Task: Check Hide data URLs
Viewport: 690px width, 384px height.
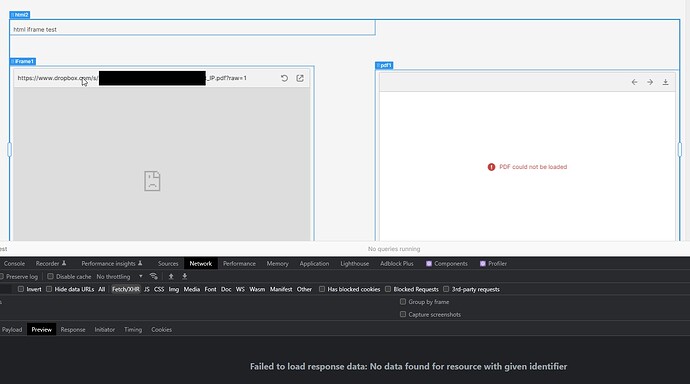Action: pyautogui.click(x=49, y=289)
